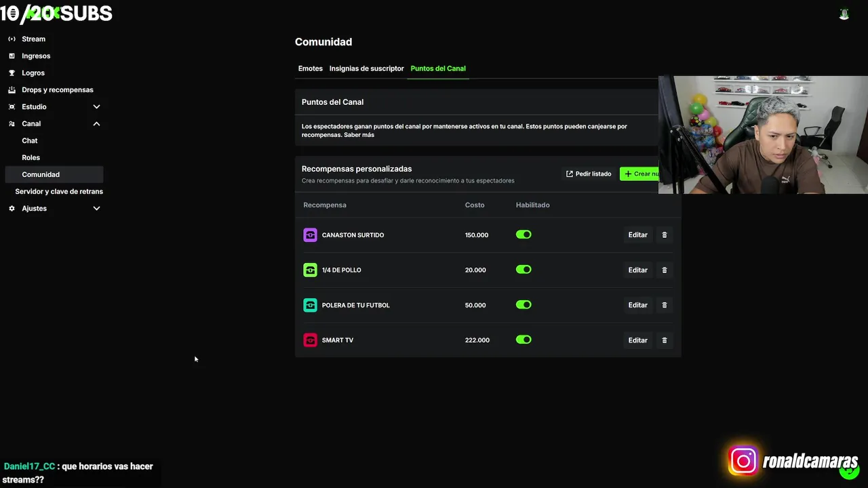Delete the CANASTON SURTIDO reward trash icon
This screenshot has height=488, width=868.
point(665,235)
